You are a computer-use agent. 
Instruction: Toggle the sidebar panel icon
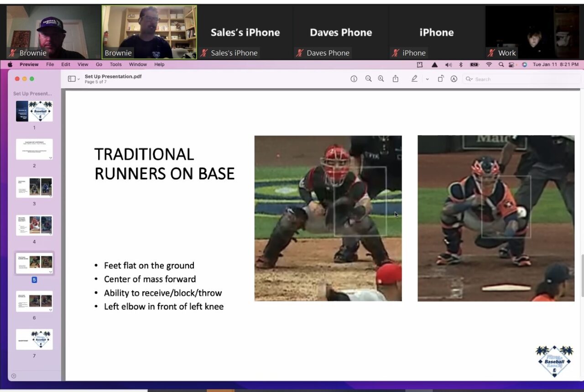click(x=71, y=78)
